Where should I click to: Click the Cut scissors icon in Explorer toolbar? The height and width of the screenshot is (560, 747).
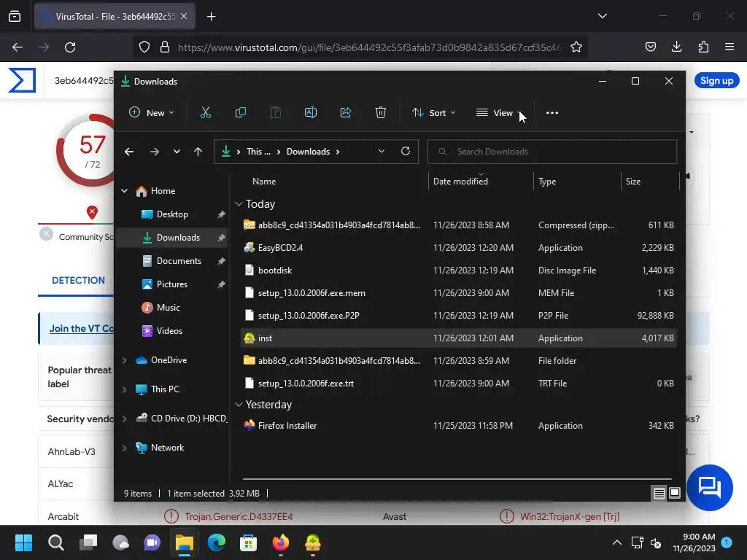205,113
